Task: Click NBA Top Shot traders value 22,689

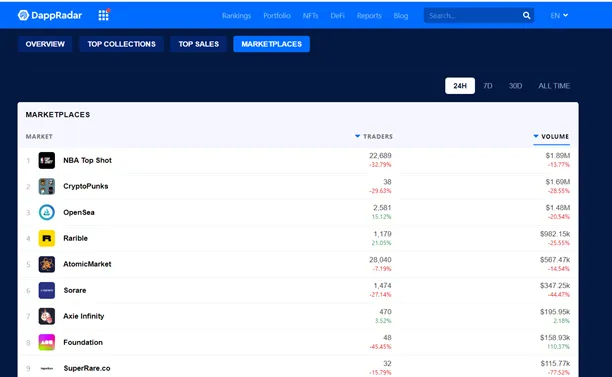Action: tap(380, 156)
